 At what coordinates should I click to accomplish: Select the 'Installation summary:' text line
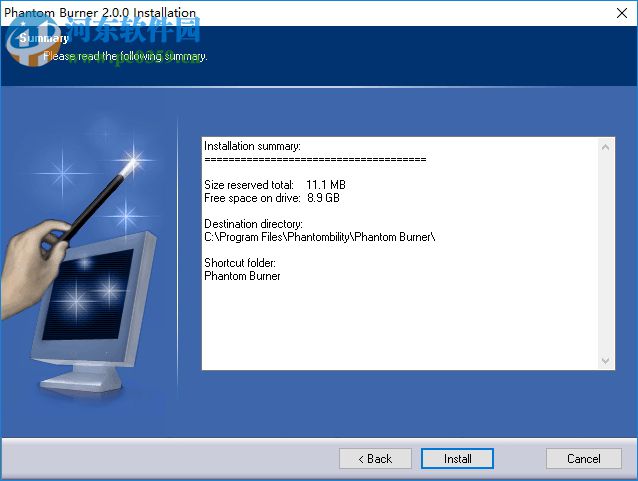click(x=252, y=146)
